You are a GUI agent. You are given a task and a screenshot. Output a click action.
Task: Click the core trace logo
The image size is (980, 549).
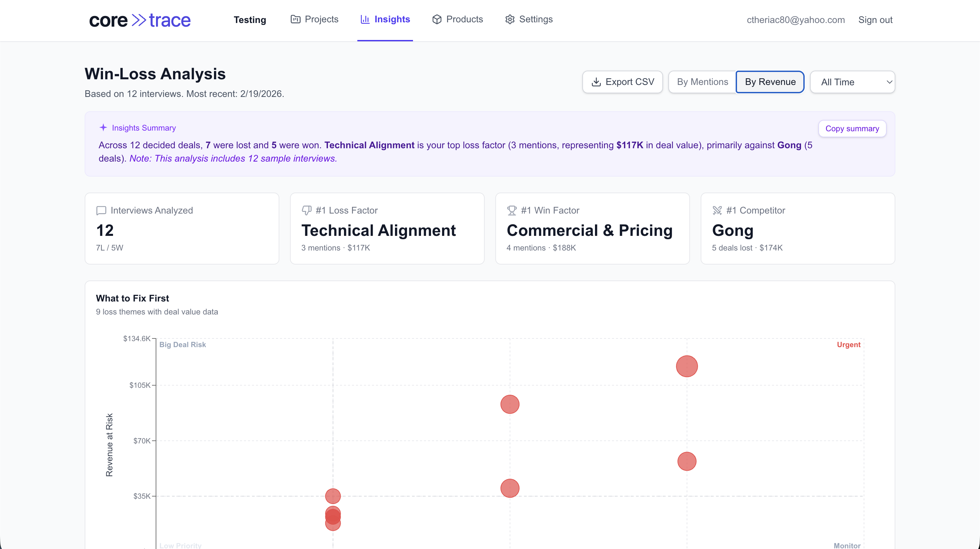click(140, 19)
